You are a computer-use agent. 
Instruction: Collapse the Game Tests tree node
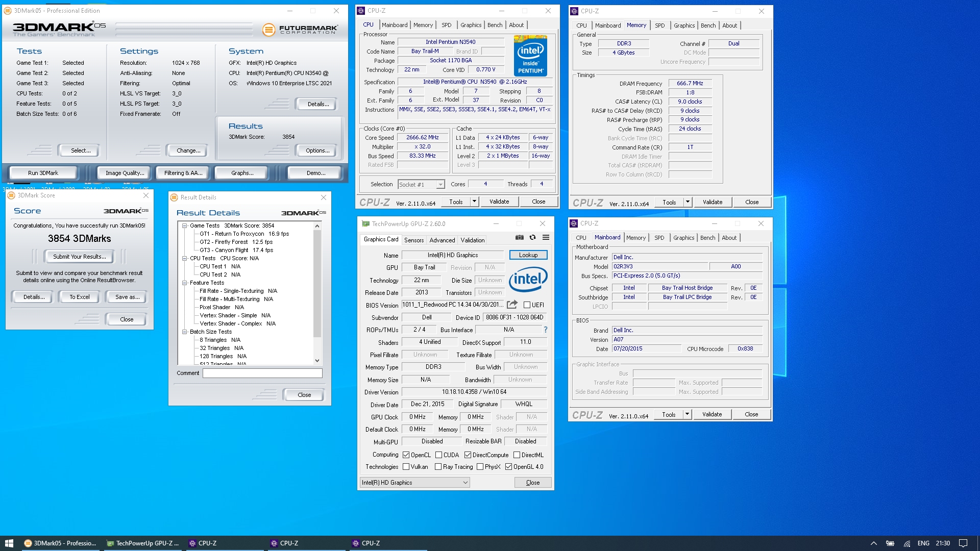(185, 226)
